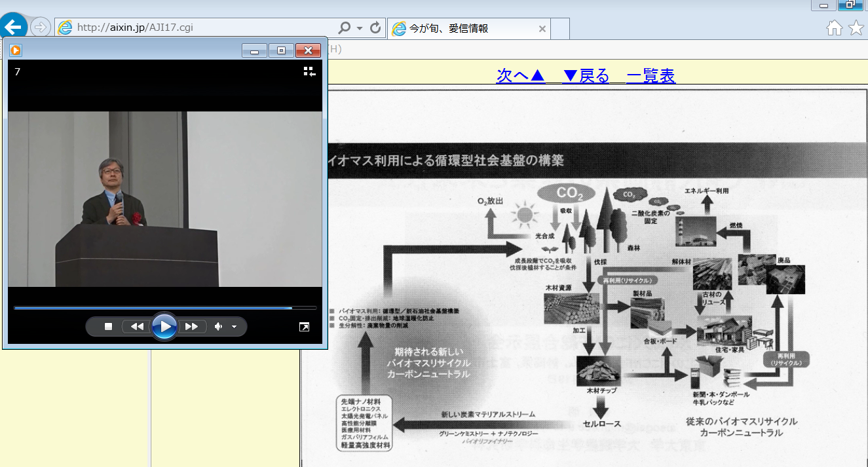Open the 一覧表 link
Screen dimensions: 868x467
[x=651, y=76]
